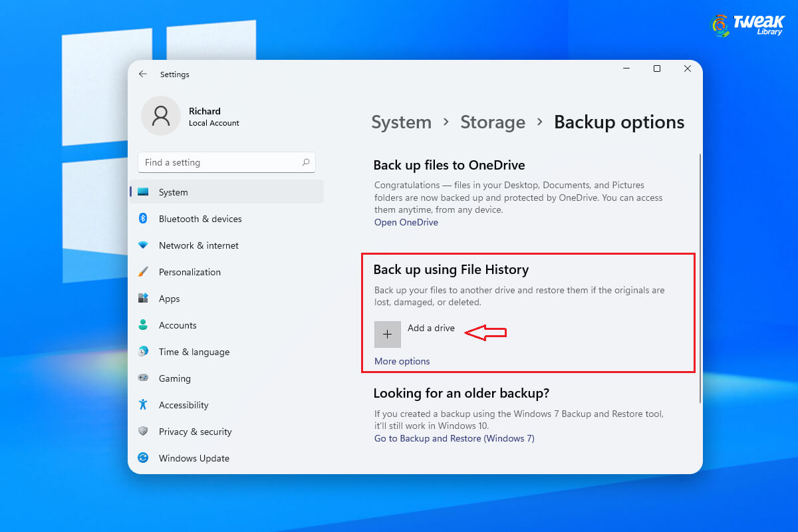Click the Open OneDrive link
The height and width of the screenshot is (532, 798).
tap(406, 222)
